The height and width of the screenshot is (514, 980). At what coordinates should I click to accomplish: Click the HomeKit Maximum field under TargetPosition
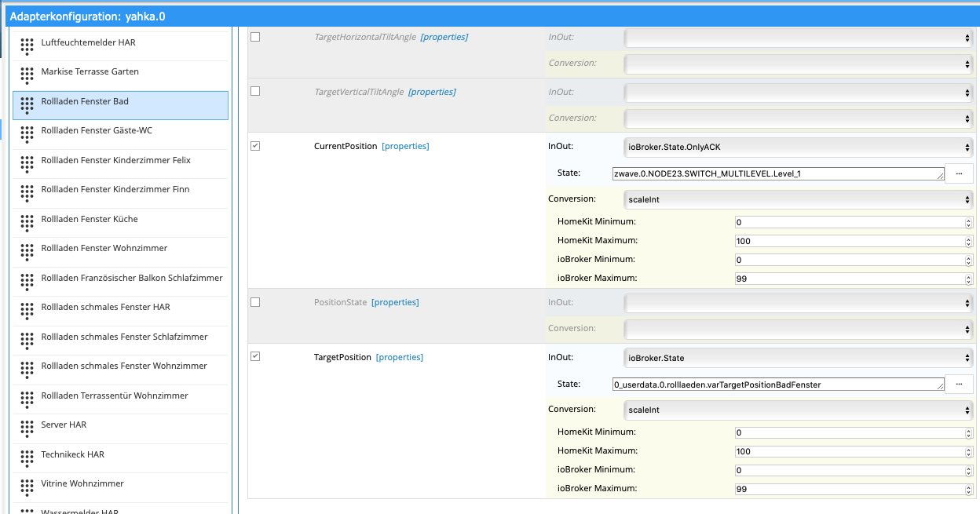[854, 451]
